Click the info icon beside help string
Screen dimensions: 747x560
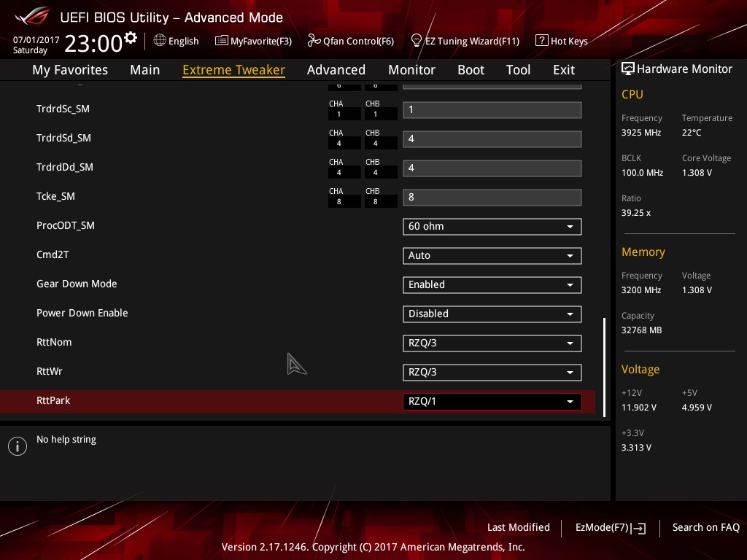point(18,446)
